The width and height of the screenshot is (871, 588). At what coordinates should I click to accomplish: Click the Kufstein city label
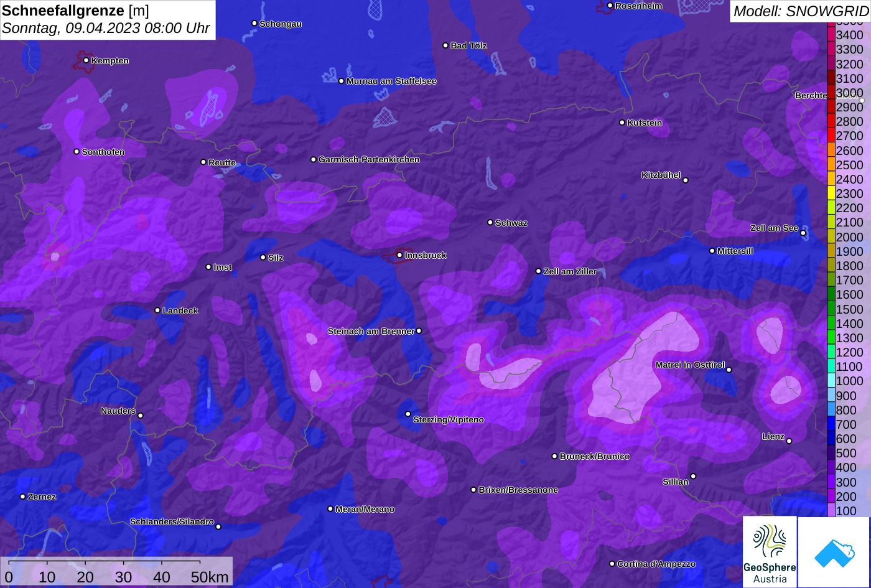pyautogui.click(x=645, y=123)
